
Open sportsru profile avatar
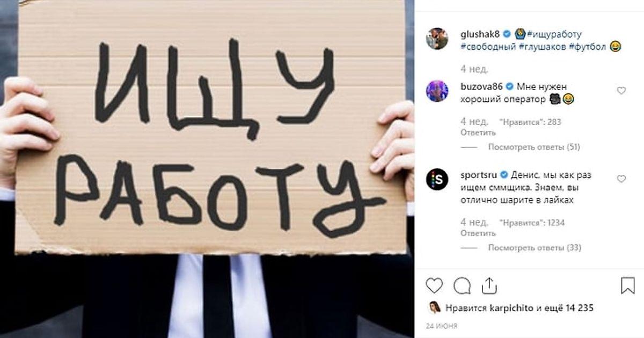pos(437,179)
